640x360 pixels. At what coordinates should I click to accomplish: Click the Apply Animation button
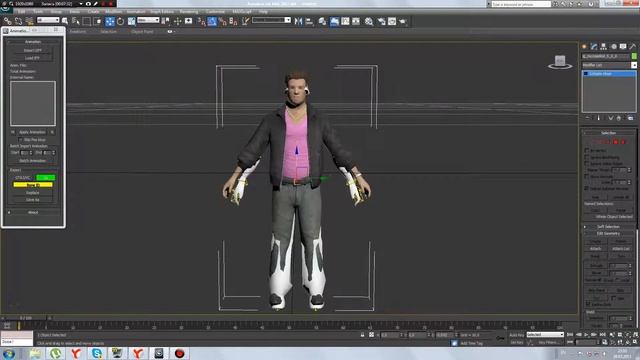tap(32, 132)
